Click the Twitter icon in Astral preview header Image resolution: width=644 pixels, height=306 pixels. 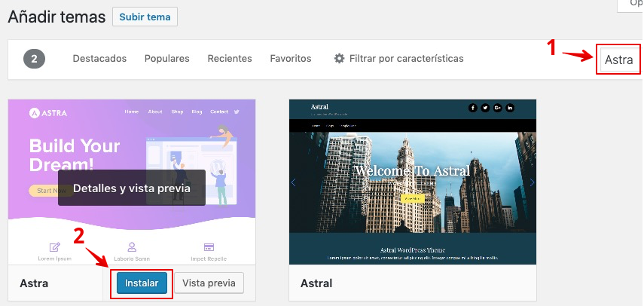(x=485, y=108)
